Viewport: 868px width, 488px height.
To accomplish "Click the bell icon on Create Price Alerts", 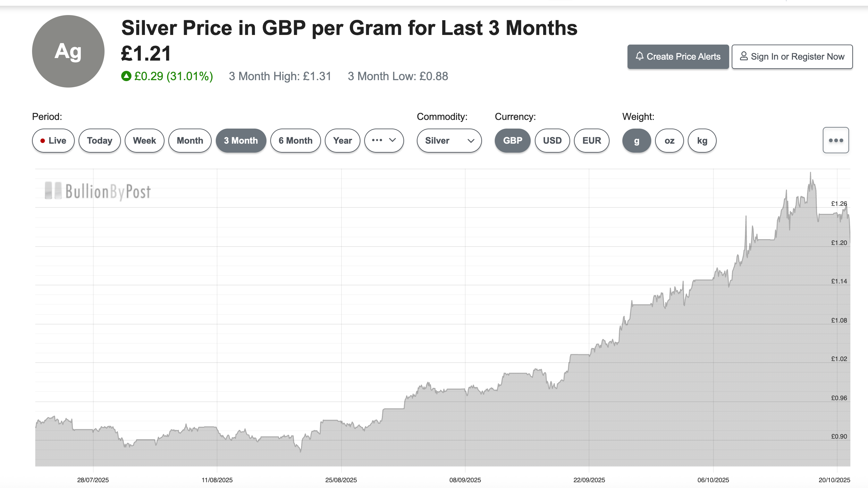I will [641, 57].
